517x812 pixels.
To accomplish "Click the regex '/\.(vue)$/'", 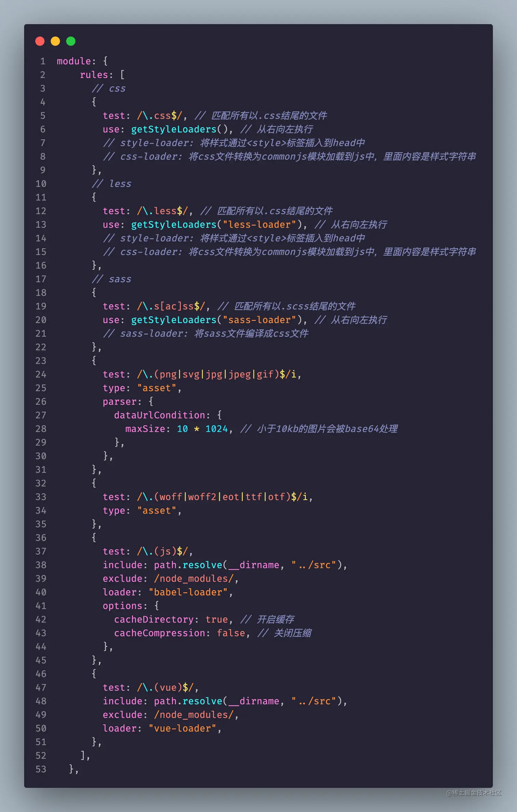I will (165, 688).
